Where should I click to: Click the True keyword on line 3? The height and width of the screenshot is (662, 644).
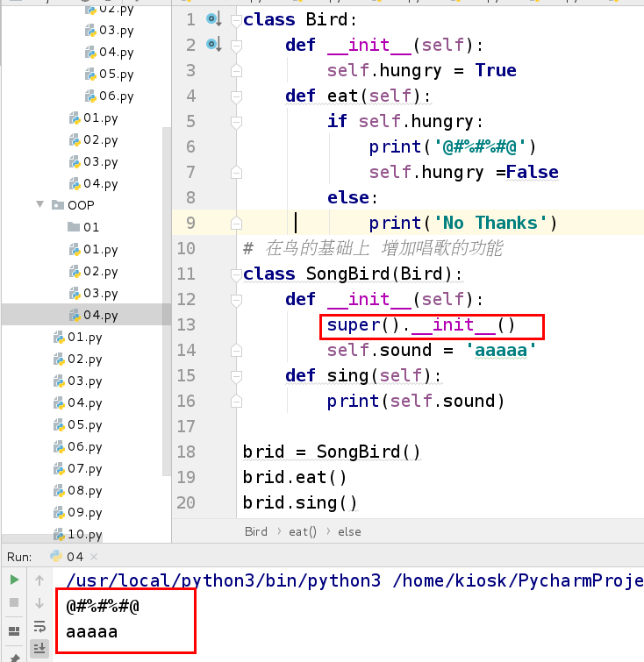[495, 70]
